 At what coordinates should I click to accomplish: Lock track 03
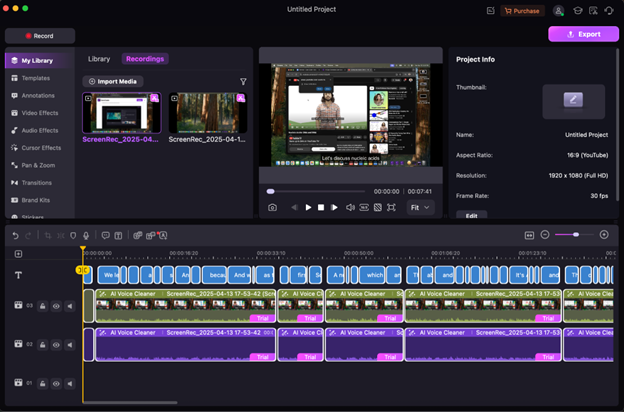point(43,306)
